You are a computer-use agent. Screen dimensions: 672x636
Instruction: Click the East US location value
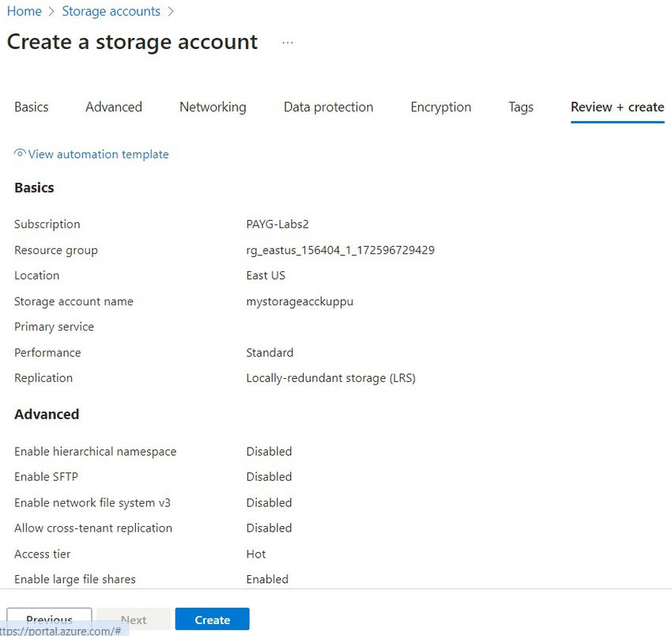266,275
